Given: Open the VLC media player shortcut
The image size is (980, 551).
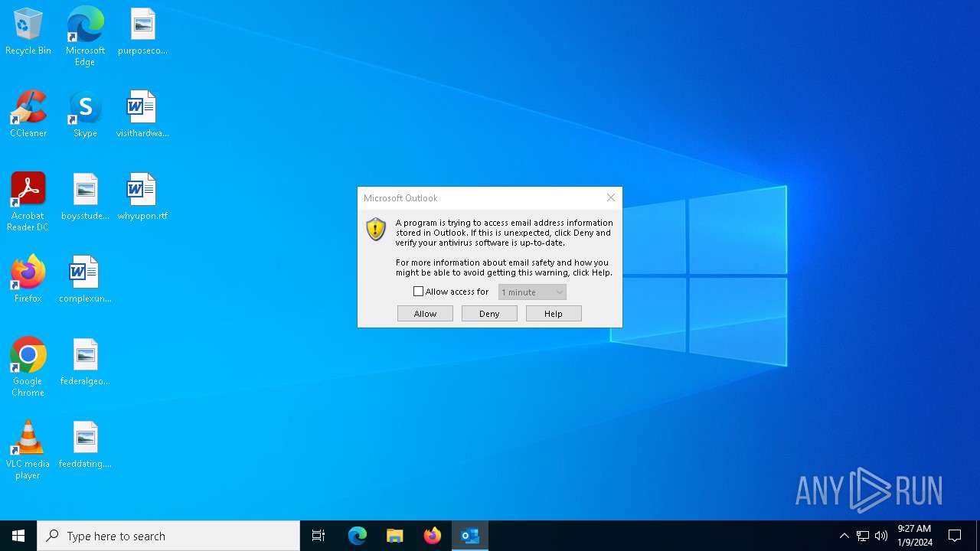Looking at the screenshot, I should click(28, 450).
